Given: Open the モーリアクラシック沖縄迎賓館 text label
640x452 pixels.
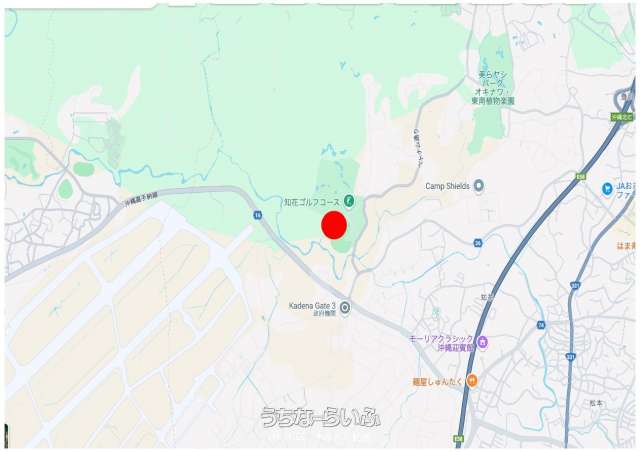Looking at the screenshot, I should pos(442,343).
